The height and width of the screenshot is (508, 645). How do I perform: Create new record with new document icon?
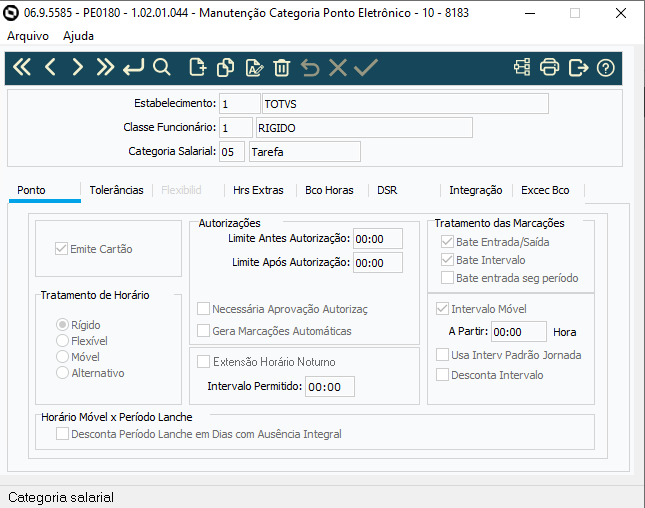coord(197,67)
